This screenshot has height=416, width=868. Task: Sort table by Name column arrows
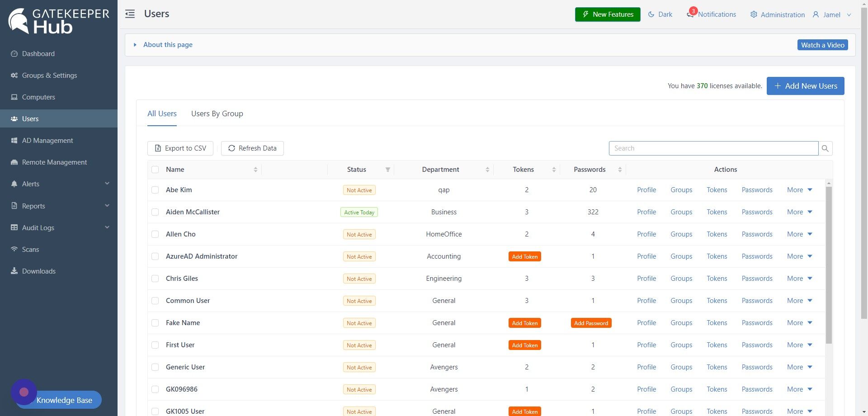[x=255, y=170]
